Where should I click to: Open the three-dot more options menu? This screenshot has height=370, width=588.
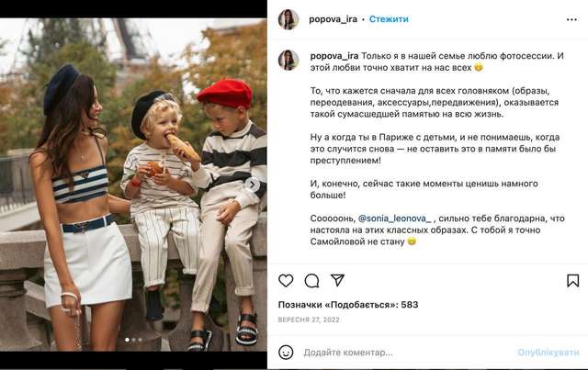coord(571,19)
